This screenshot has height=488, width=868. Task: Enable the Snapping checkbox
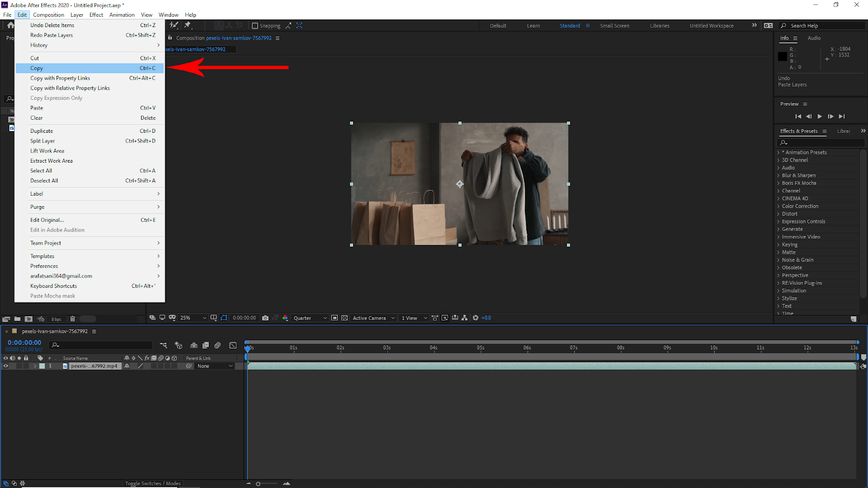pos(255,26)
